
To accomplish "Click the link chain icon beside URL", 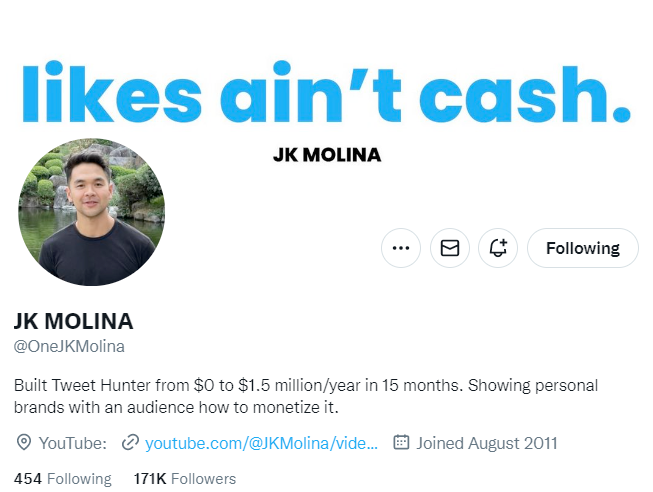I will pyautogui.click(x=130, y=442).
